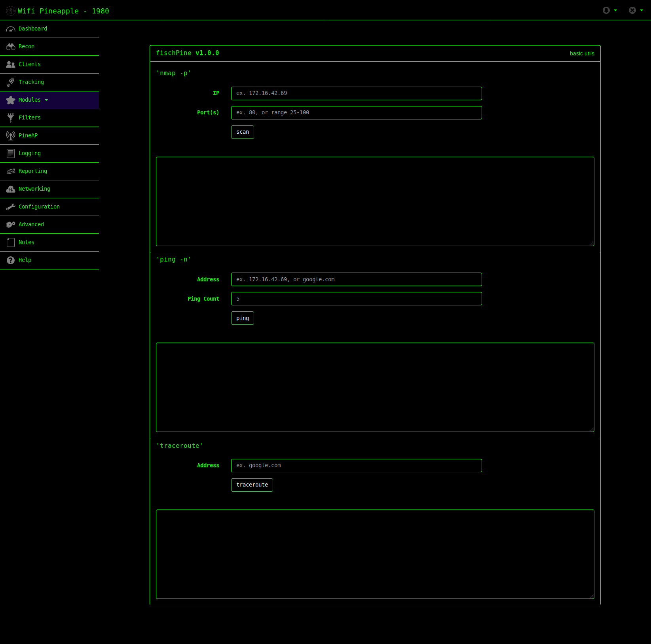Click the Modules star icon
Viewport: 651px width, 644px height.
coord(11,100)
